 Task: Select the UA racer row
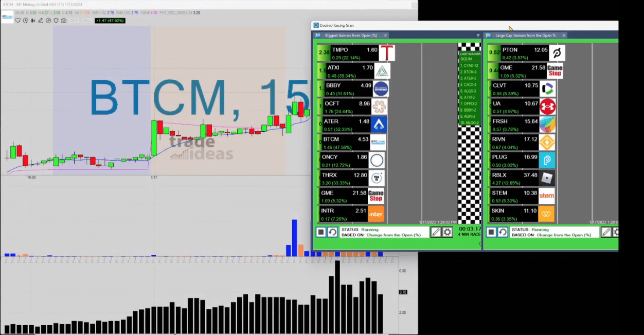(x=522, y=107)
